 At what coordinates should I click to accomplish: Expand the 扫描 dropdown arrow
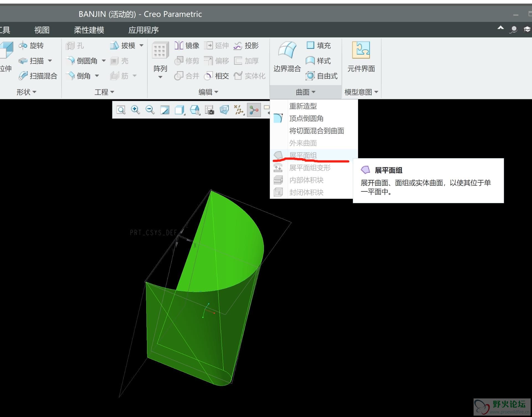click(x=50, y=61)
